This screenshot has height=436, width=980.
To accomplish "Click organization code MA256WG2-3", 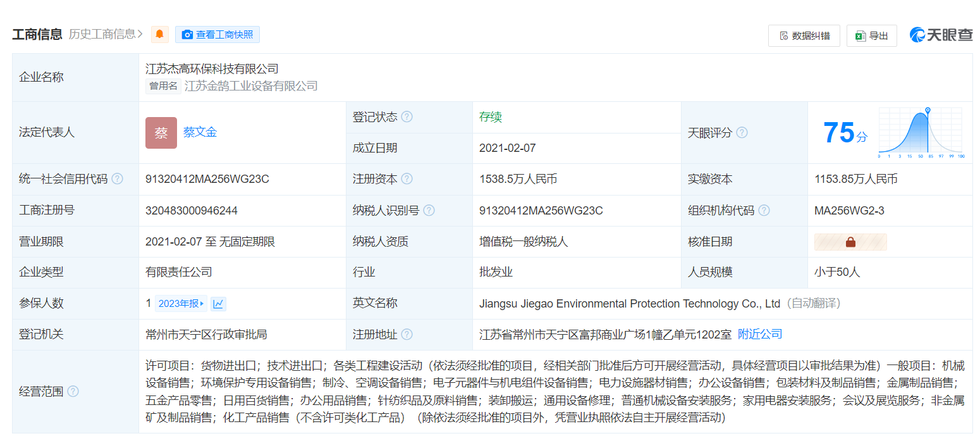I will point(849,210).
